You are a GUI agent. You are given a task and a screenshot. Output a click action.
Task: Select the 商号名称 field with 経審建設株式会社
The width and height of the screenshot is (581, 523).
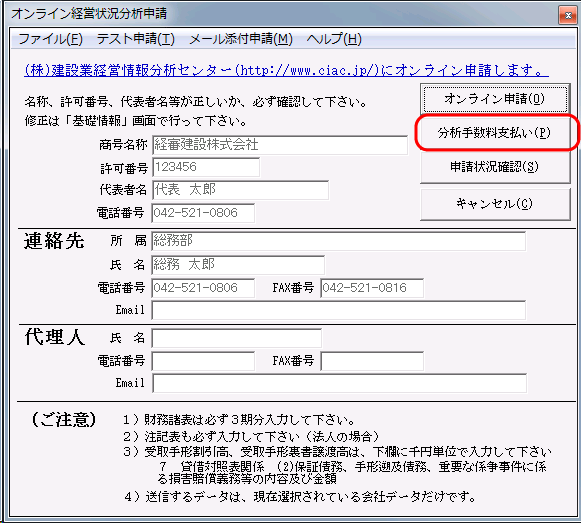click(280, 145)
